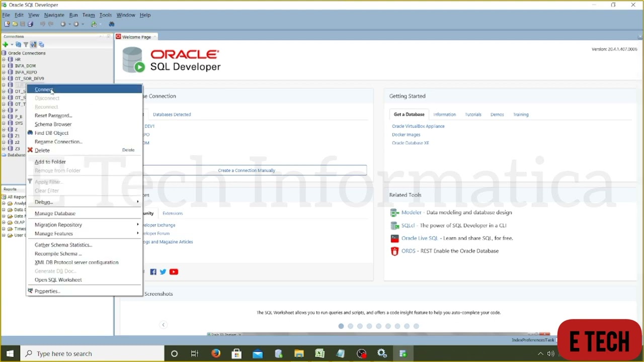Click the ORDS icon in Related Tools
This screenshot has height=362, width=644.
[395, 251]
